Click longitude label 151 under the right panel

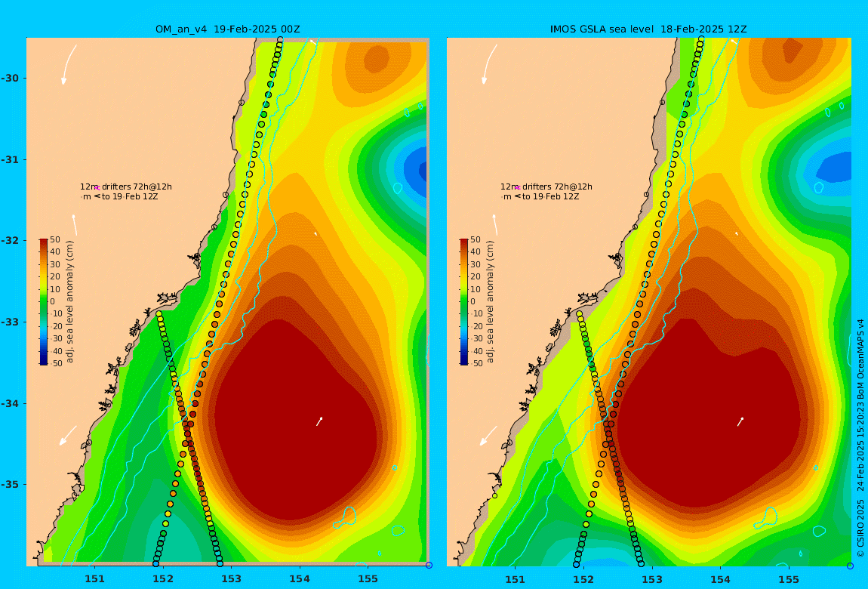point(516,579)
